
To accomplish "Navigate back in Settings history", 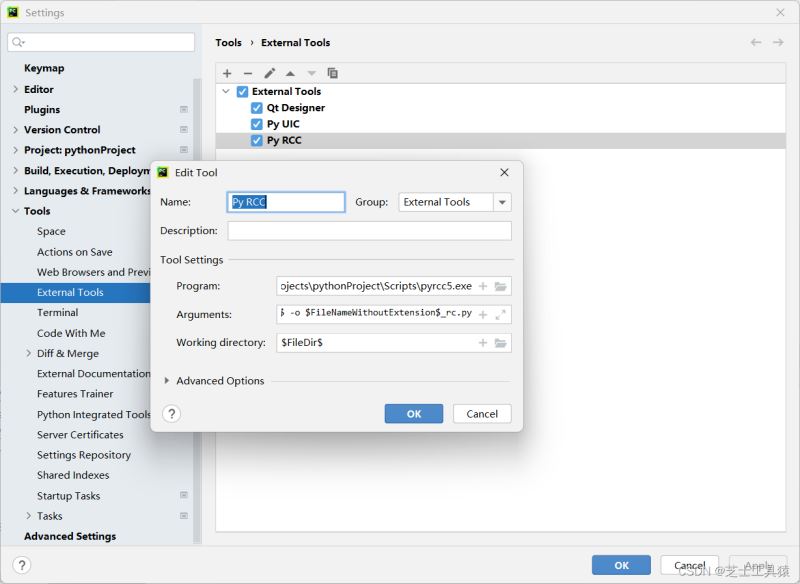I will (756, 42).
